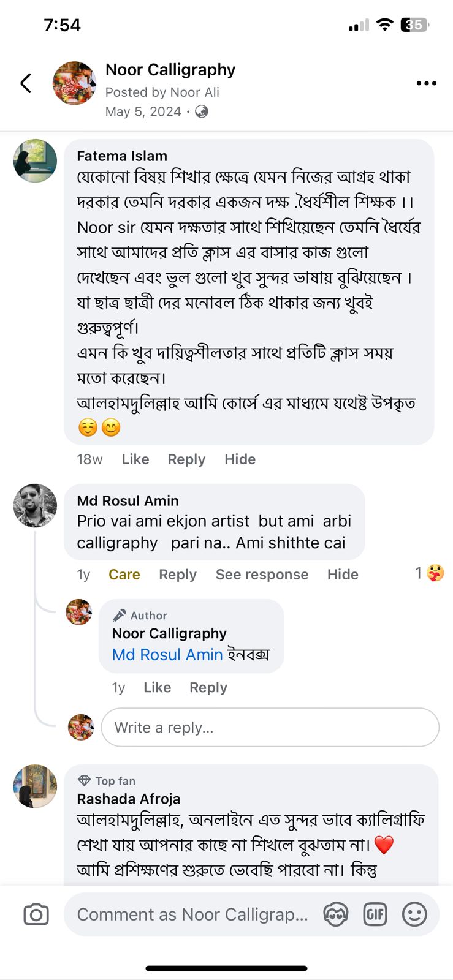
Task: Open the GIF picker icon
Action: point(375,914)
